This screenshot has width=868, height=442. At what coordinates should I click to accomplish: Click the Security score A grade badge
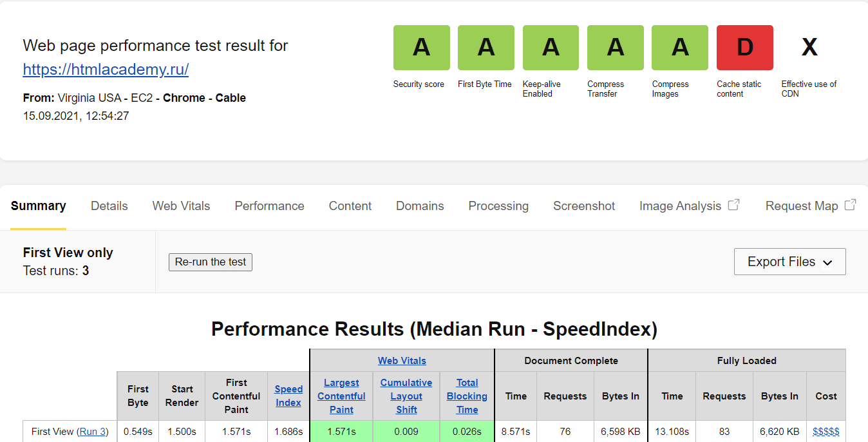click(421, 48)
